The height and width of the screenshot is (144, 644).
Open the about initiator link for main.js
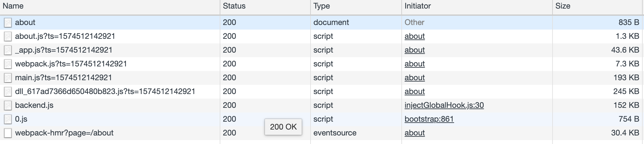click(x=414, y=78)
